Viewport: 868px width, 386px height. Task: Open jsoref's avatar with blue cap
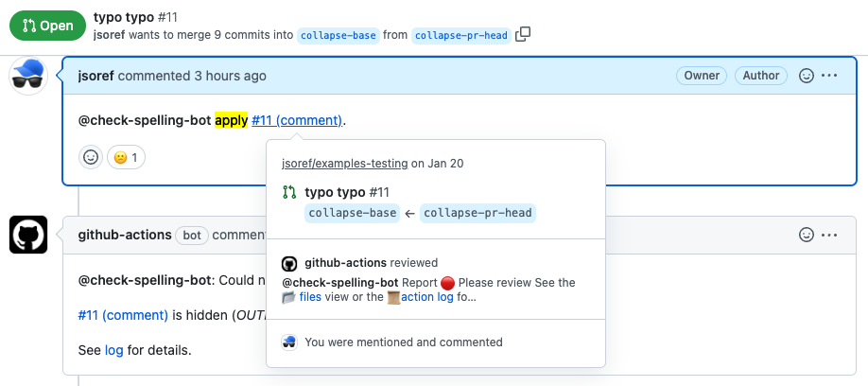(28, 76)
